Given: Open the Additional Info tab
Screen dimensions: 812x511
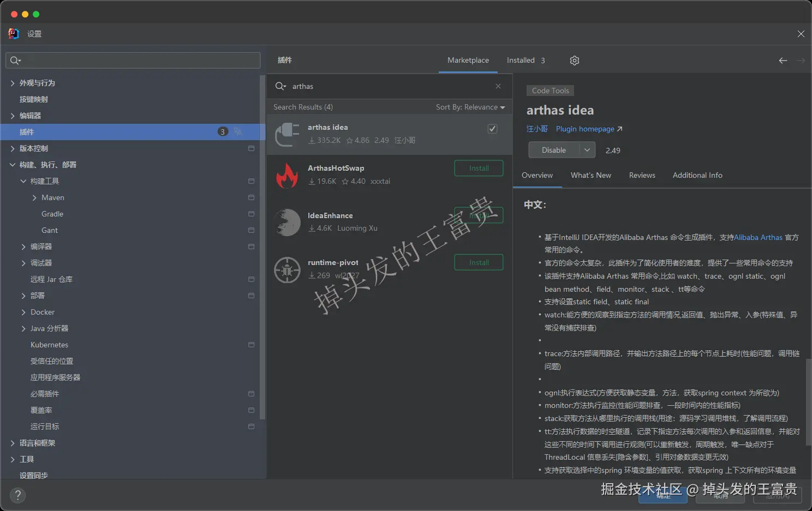Looking at the screenshot, I should [x=697, y=175].
